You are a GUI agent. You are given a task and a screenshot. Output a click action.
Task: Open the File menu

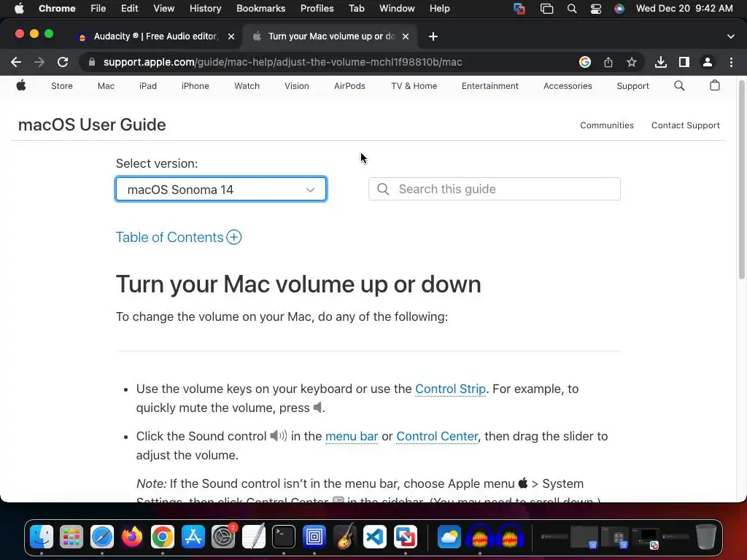tap(98, 9)
